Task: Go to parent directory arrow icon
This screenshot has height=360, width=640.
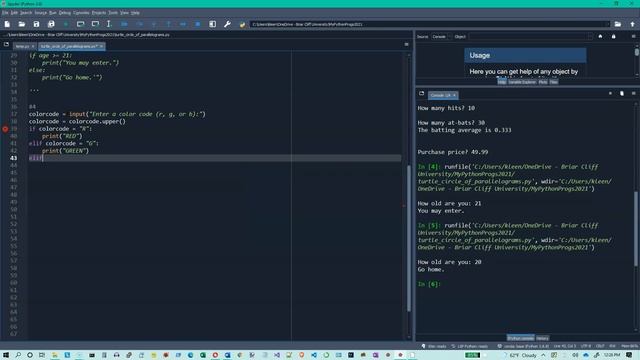Action: 632,24
